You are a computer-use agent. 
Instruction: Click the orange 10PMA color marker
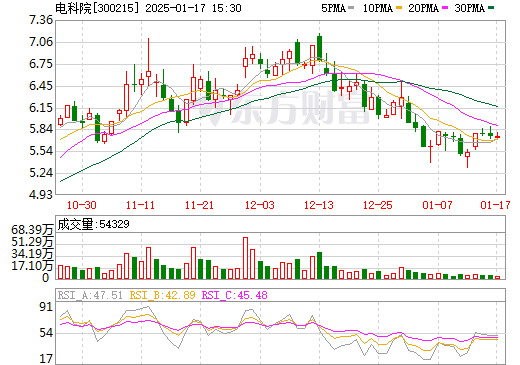(399, 7)
